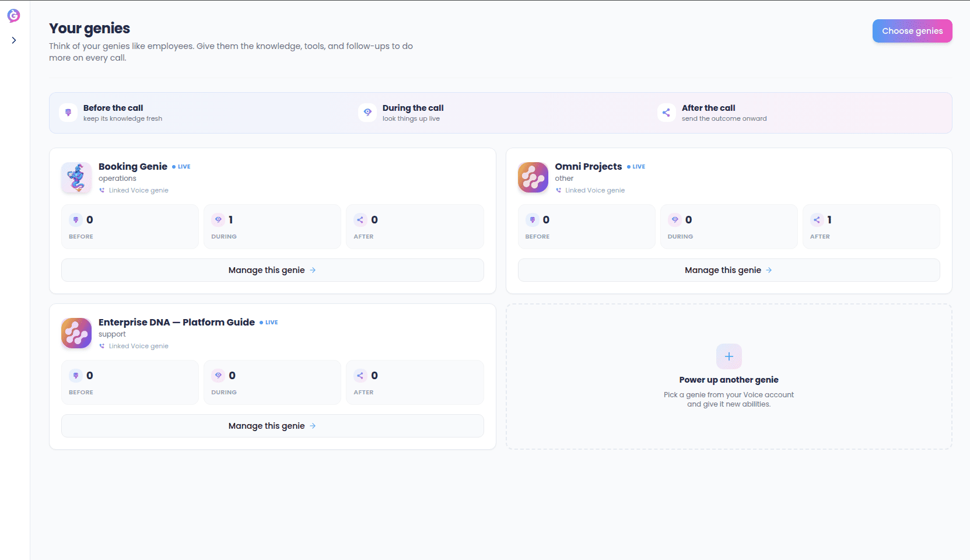Click Booking Genie's Linked Voice genie icon
This screenshot has width=970, height=560.
(102, 190)
